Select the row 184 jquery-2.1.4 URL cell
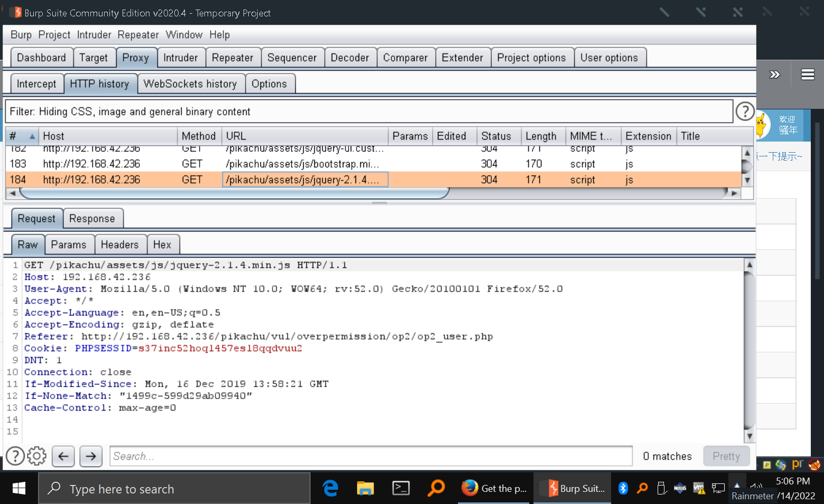Screen dimensions: 824x504 (305, 180)
